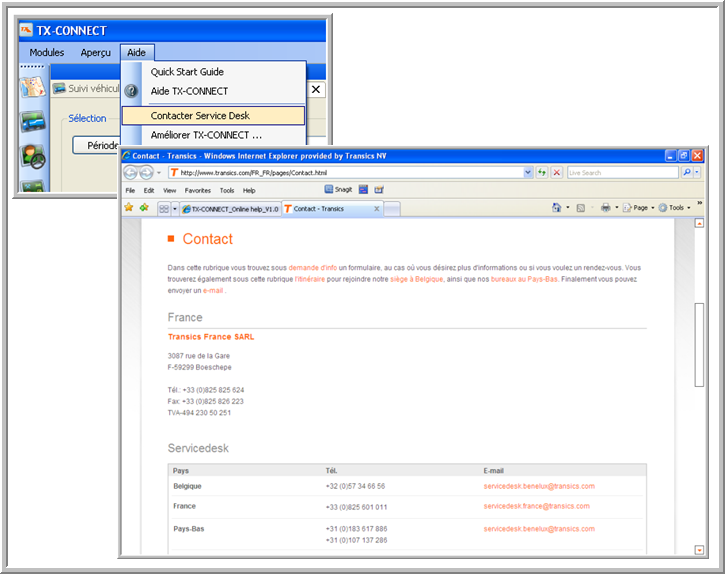Click the browser Home icon
The width and height of the screenshot is (725, 574).
pos(556,208)
